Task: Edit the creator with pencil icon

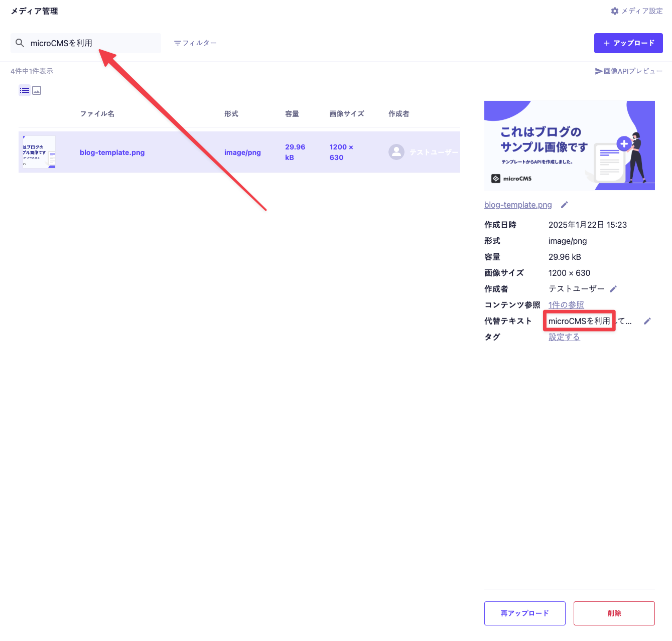Action: click(613, 289)
